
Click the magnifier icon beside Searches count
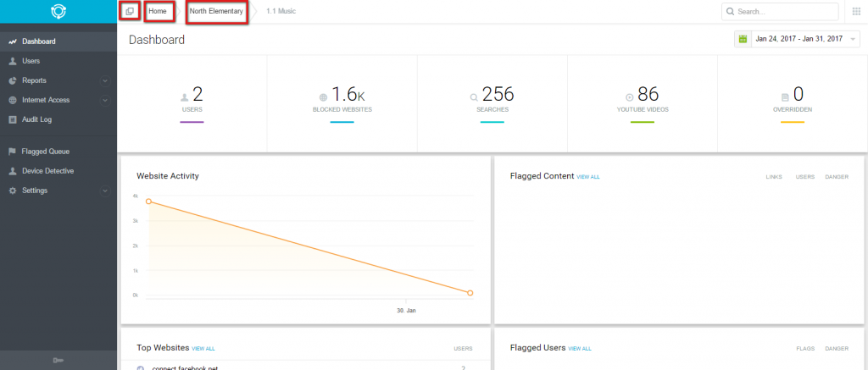click(474, 98)
